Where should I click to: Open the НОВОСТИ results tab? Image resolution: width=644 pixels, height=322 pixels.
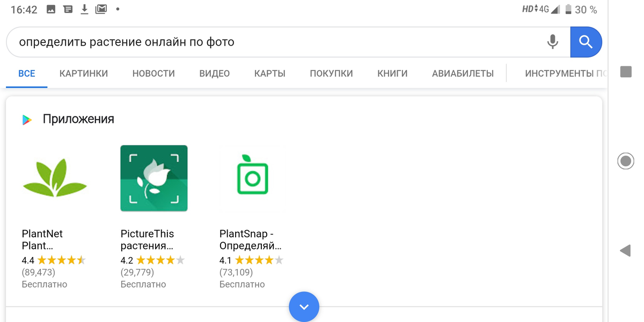[x=153, y=74]
